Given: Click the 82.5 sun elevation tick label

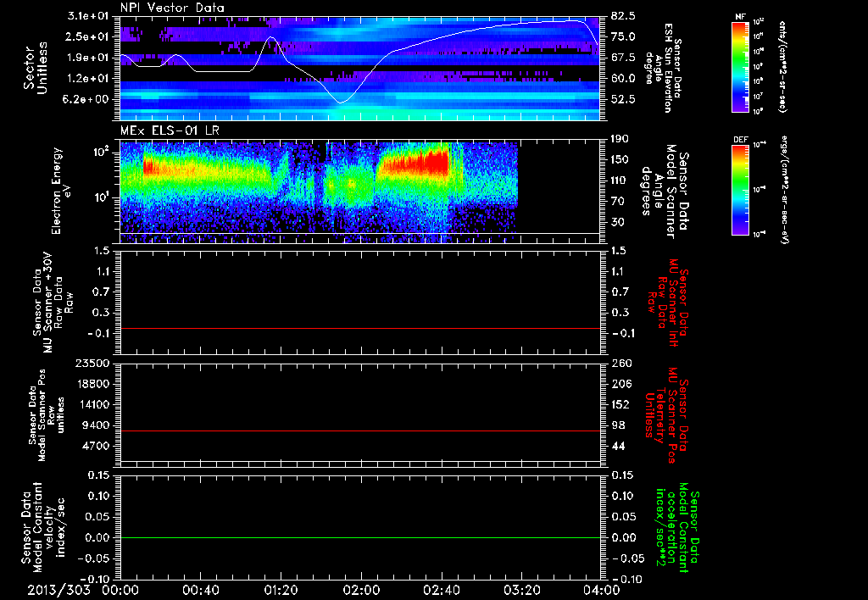Looking at the screenshot, I should click(x=623, y=16).
